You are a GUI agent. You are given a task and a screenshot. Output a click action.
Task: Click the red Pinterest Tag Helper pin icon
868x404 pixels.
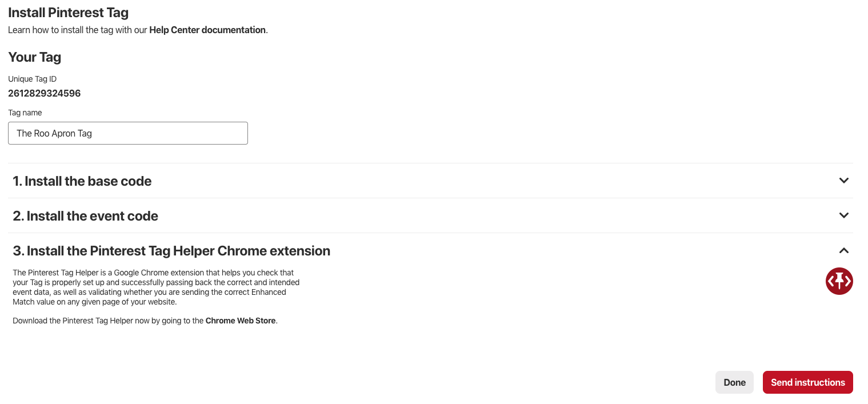tap(839, 281)
